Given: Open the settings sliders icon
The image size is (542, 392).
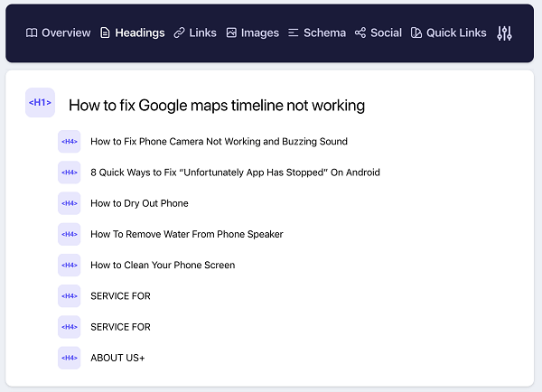Looking at the screenshot, I should (504, 33).
